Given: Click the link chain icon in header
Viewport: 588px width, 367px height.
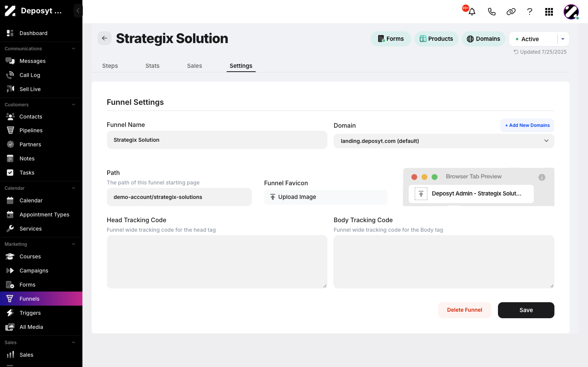Looking at the screenshot, I should (x=511, y=12).
